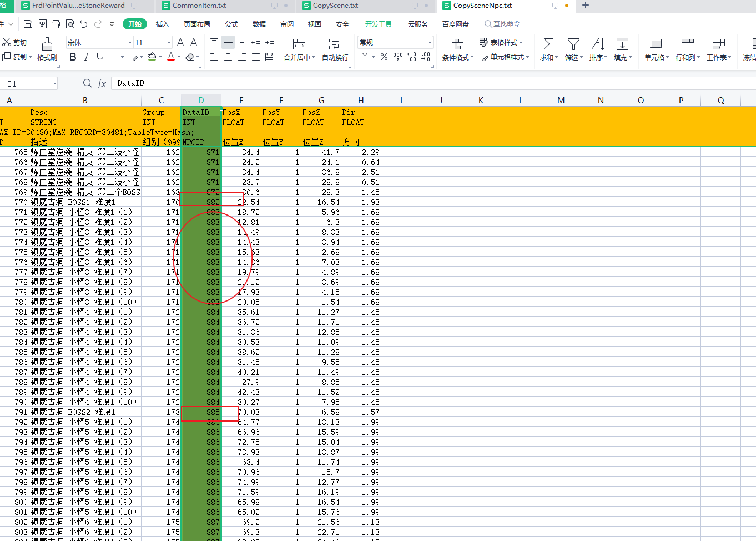Click the search command (查找命令) box

502,24
